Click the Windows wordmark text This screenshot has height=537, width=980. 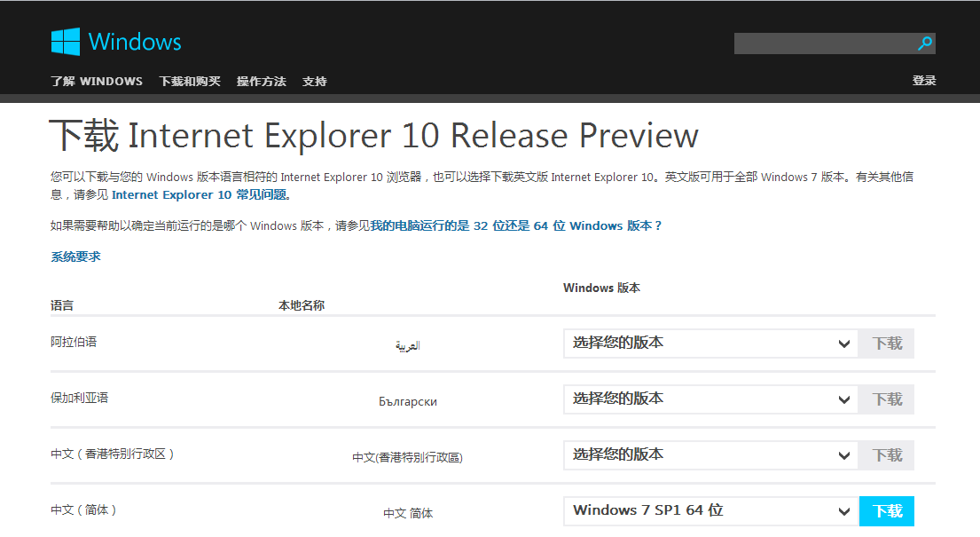tap(135, 42)
